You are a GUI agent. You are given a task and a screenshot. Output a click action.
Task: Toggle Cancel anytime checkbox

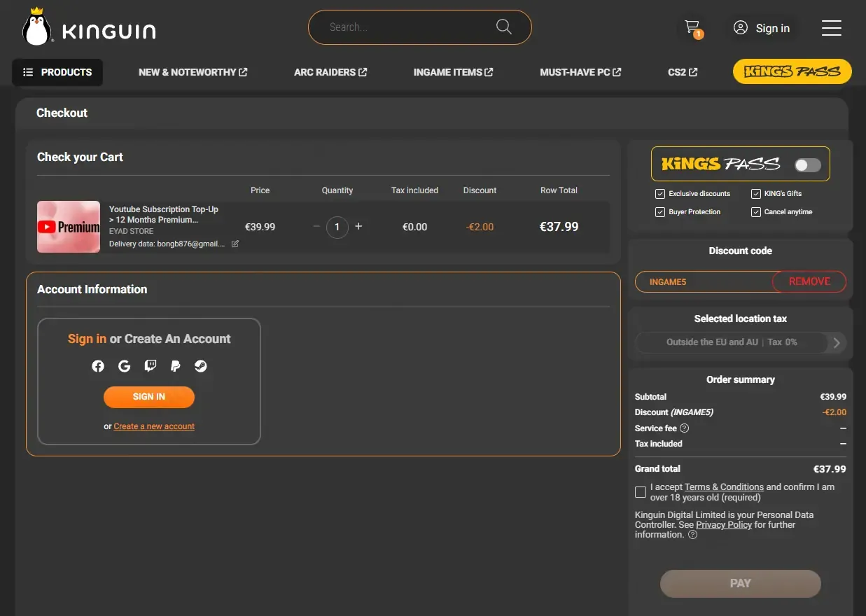(756, 212)
